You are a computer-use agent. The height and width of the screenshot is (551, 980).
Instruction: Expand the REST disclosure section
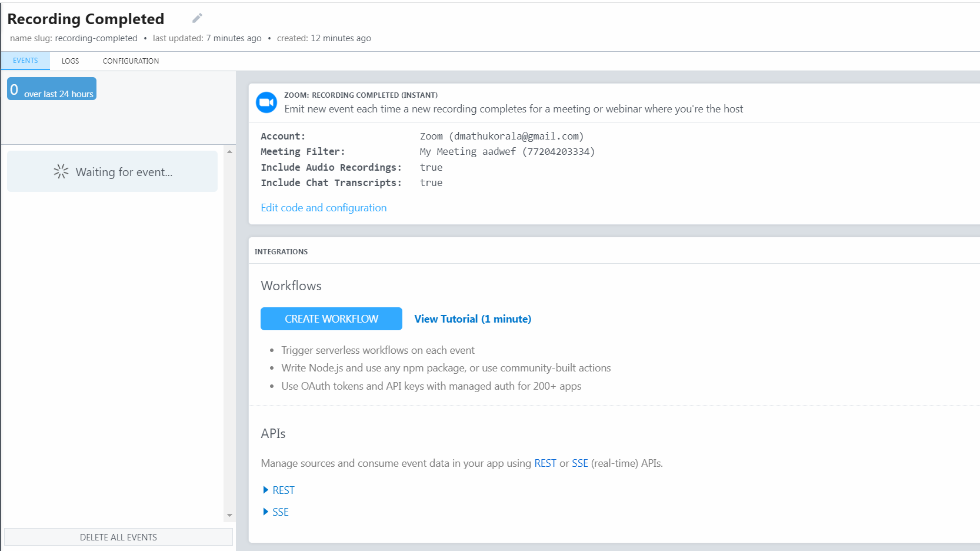[278, 490]
